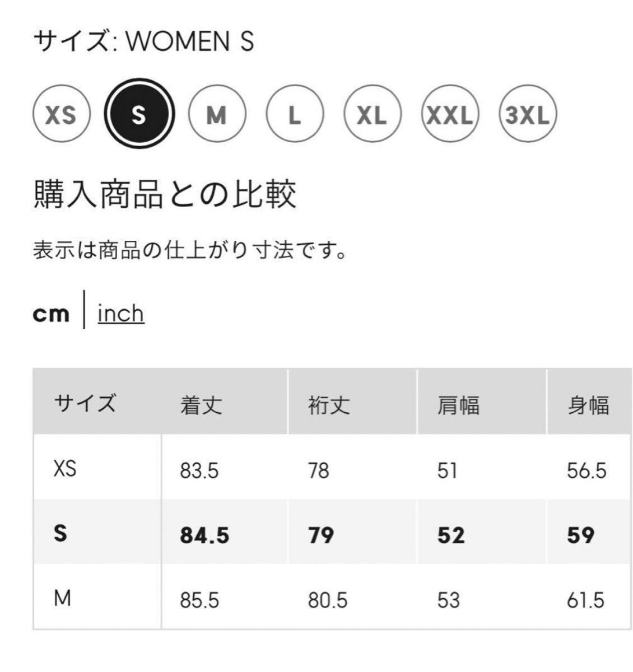Select cm measurement unit
The width and height of the screenshot is (633, 672).
(x=51, y=314)
